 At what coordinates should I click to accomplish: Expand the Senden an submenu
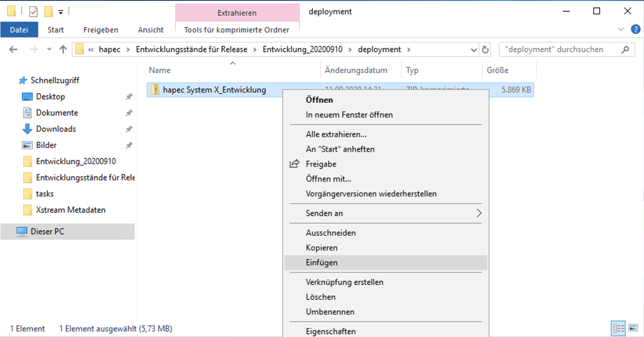click(x=479, y=213)
